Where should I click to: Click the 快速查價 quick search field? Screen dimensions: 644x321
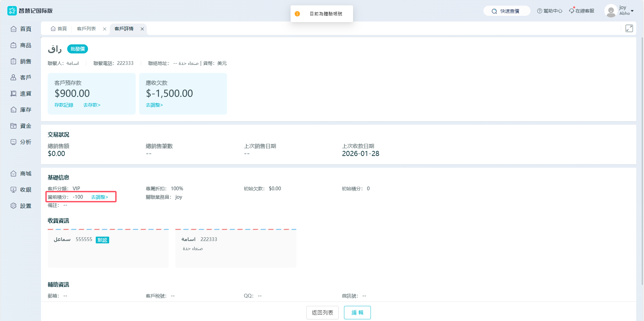(507, 11)
